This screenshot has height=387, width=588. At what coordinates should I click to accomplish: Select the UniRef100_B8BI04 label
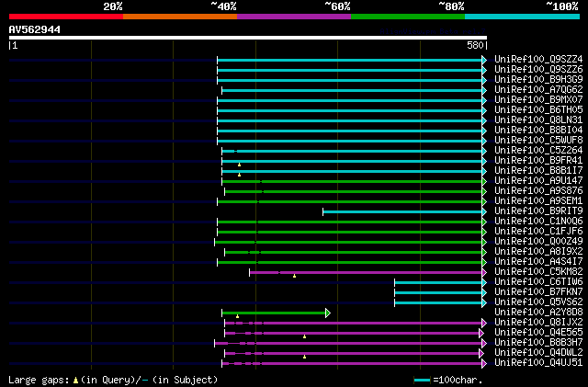[538, 131]
